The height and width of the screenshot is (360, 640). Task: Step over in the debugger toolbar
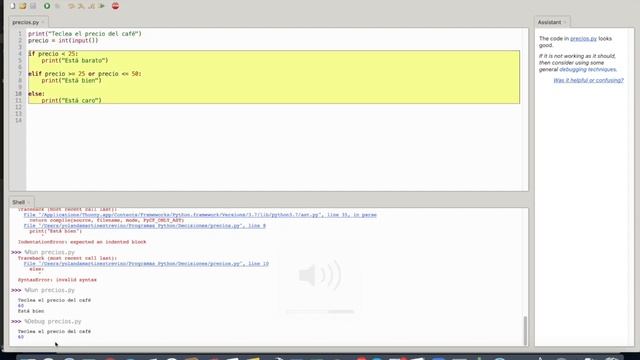tap(71, 6)
